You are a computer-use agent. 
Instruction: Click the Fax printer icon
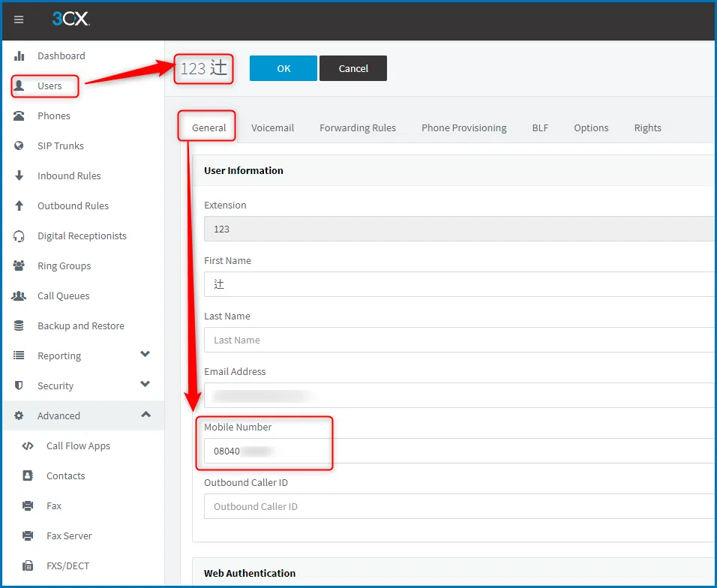tap(28, 505)
